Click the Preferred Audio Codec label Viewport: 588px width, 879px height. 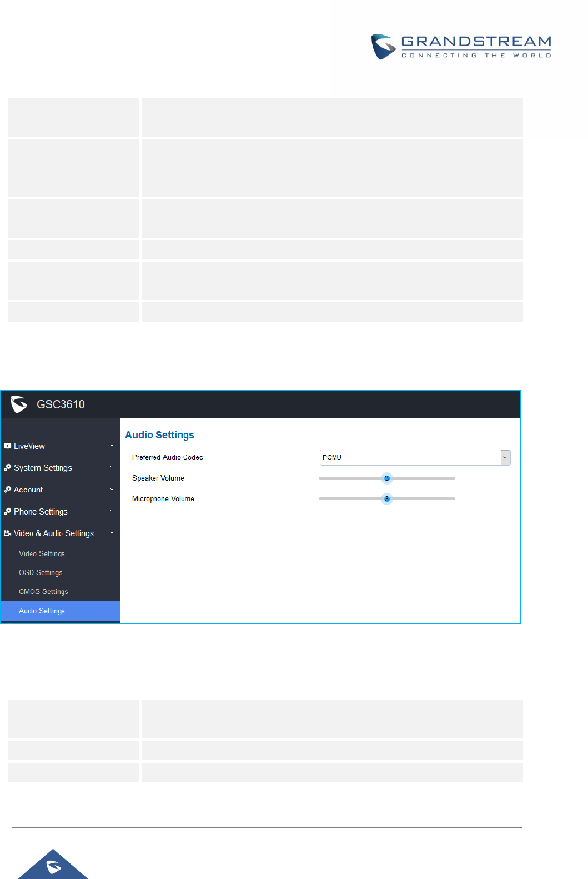point(167,457)
